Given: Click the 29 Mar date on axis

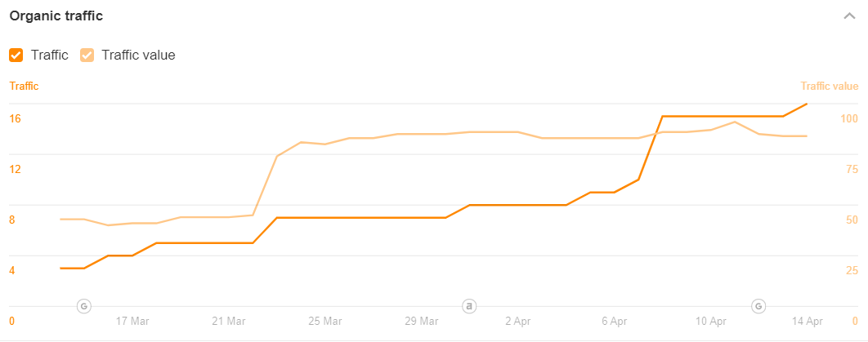Looking at the screenshot, I should coord(422,321).
